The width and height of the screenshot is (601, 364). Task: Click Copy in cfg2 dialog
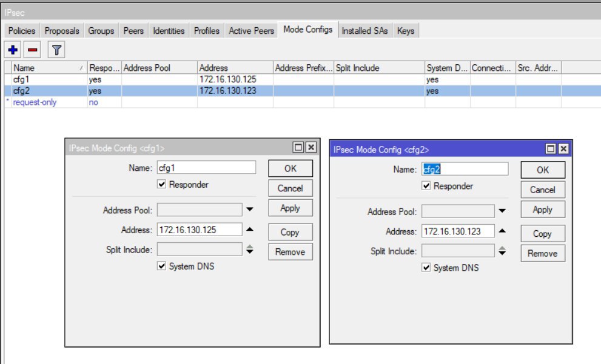[543, 234]
